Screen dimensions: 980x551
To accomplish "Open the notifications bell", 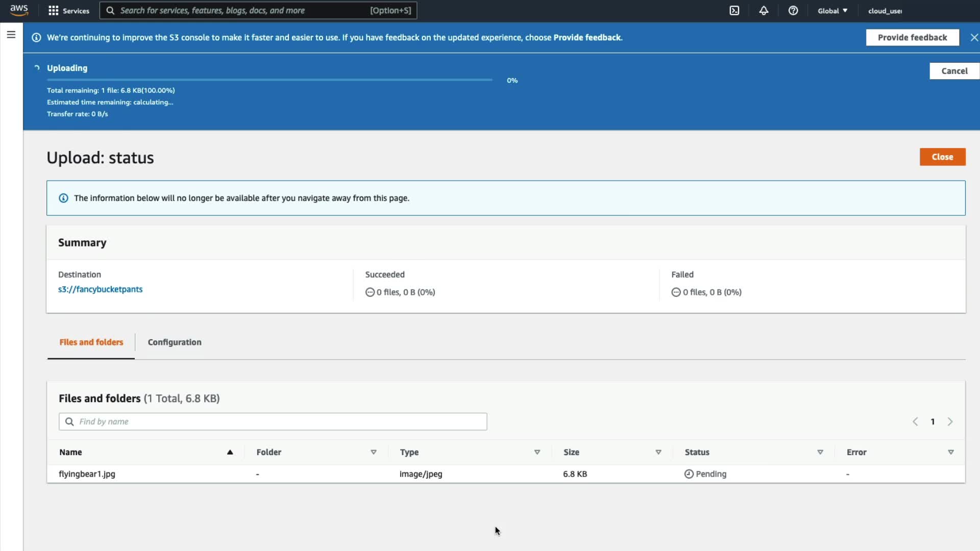I will pos(764,11).
